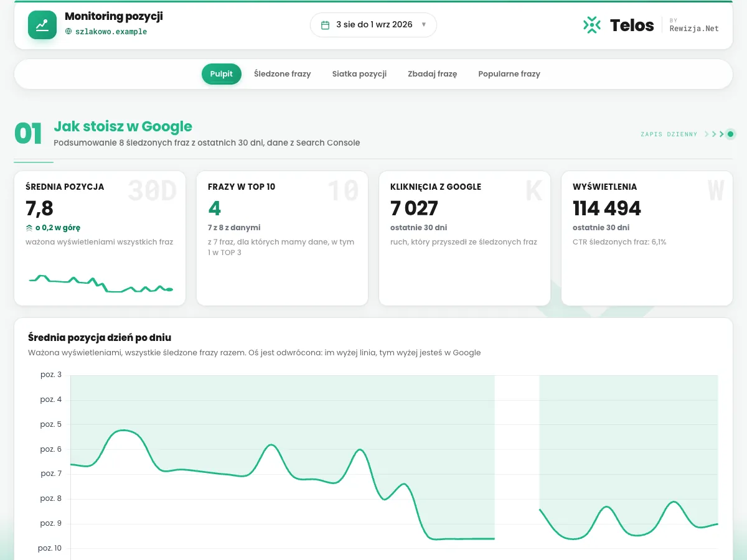Image resolution: width=747 pixels, height=560 pixels.
Task: Click the '7 z 8 z danymi' label
Action: pyautogui.click(x=234, y=228)
